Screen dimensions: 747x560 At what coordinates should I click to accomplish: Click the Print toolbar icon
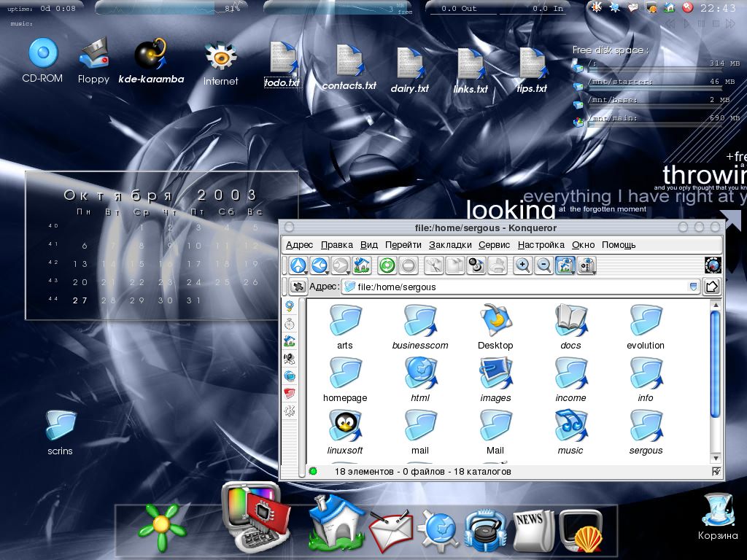click(498, 265)
